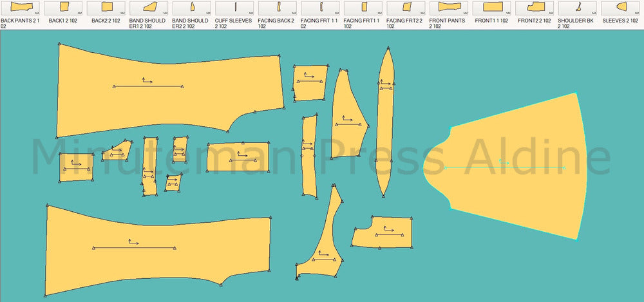Select the FRONT PANTS 2 102 thumbnail
Image resolution: width=644 pixels, height=302 pixels.
450,7
